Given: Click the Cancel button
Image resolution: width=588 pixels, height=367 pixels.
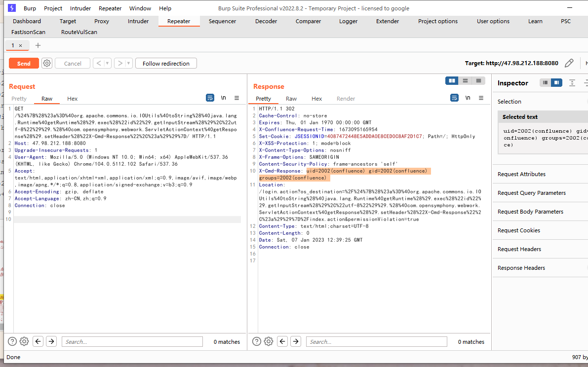Looking at the screenshot, I should click(73, 63).
